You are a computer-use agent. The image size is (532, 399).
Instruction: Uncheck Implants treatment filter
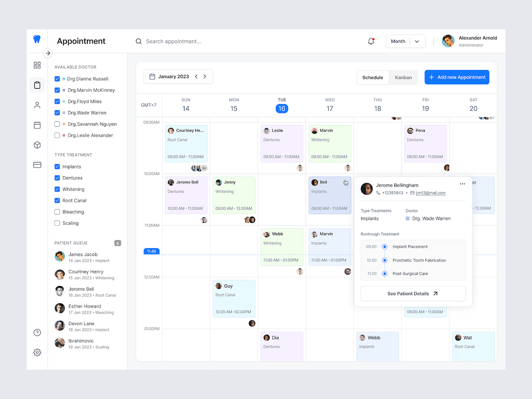click(x=57, y=167)
